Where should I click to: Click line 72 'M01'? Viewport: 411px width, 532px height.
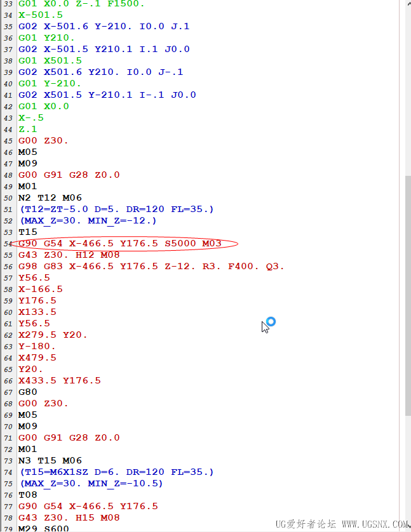click(x=27, y=449)
